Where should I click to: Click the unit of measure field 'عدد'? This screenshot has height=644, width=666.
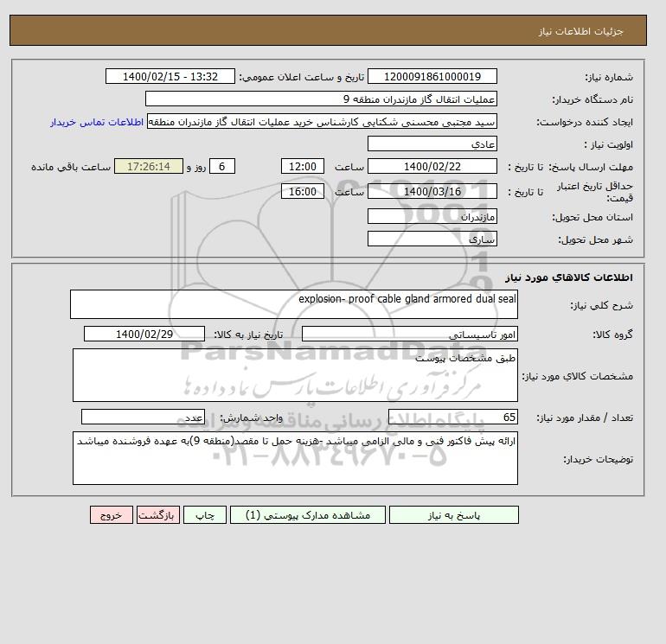pyautogui.click(x=143, y=418)
